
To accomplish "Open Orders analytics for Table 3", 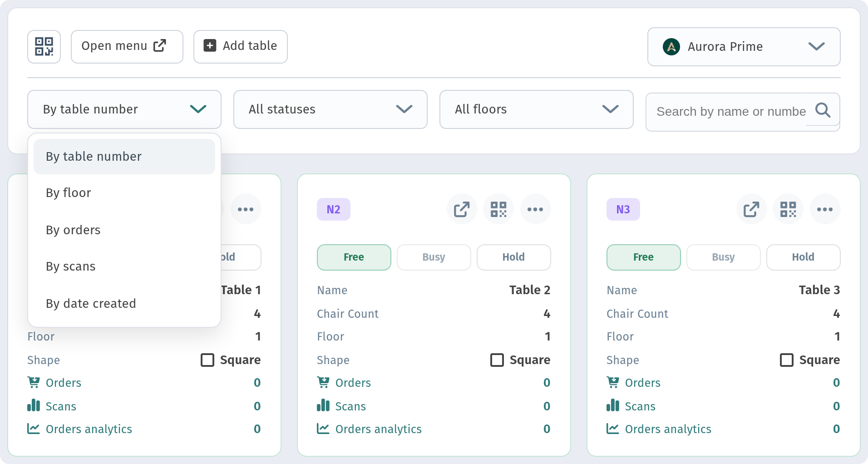I will 668,429.
